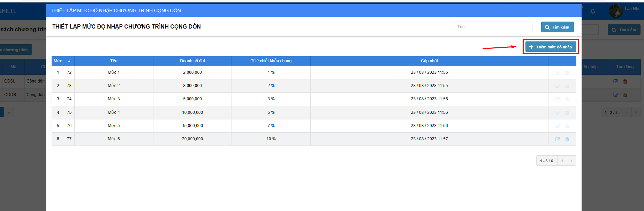Click the edit icon for Mức 6 row
Viewport: 644px width, 211px height.
(558, 139)
